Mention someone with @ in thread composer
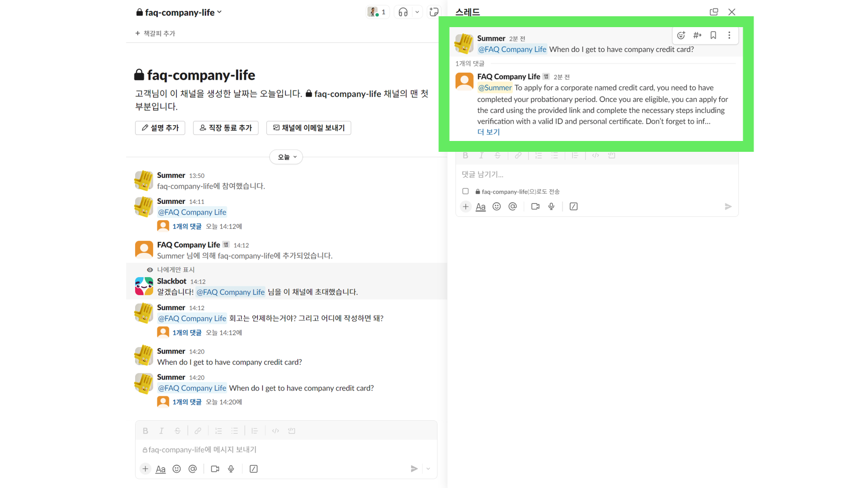 513,207
